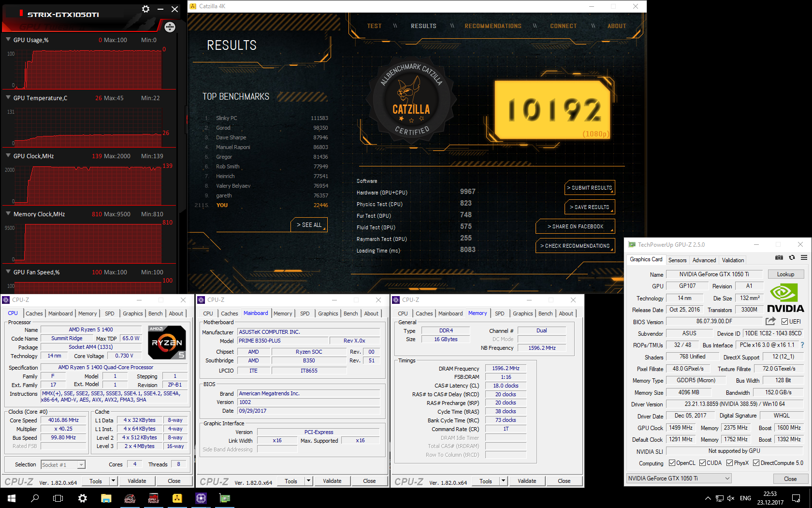Open Task View on taskbar
Image resolution: width=812 pixels, height=508 pixels.
[58, 498]
